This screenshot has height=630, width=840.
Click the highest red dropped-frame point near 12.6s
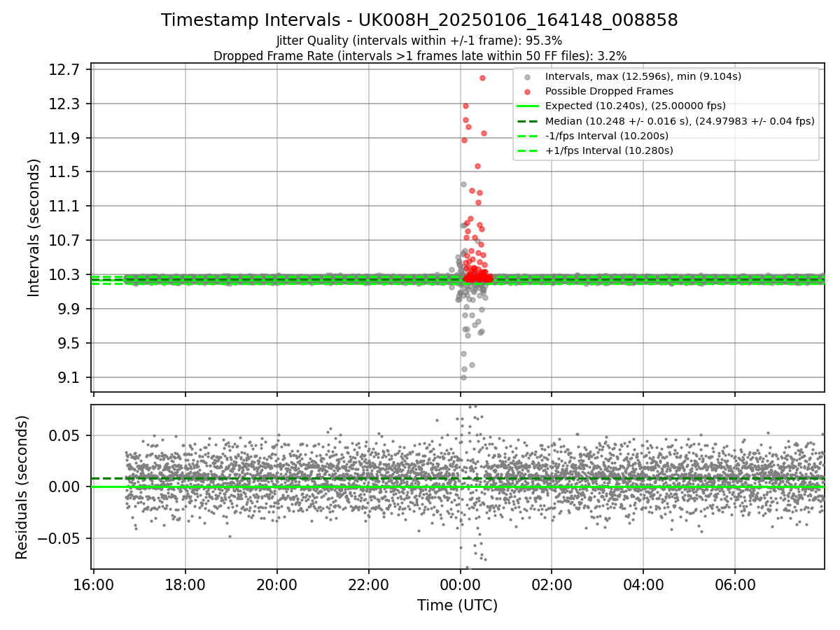coord(482,78)
